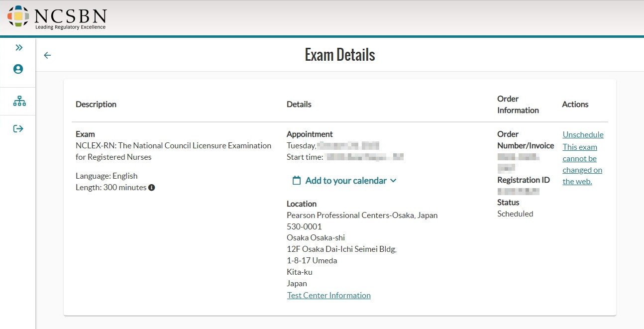
Task: Click the Details column header
Action: [x=299, y=104]
